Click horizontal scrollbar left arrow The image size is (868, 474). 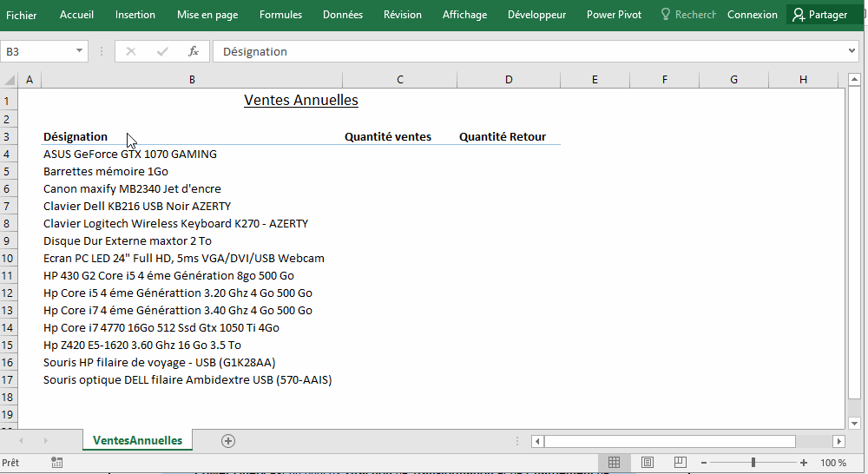click(x=537, y=441)
